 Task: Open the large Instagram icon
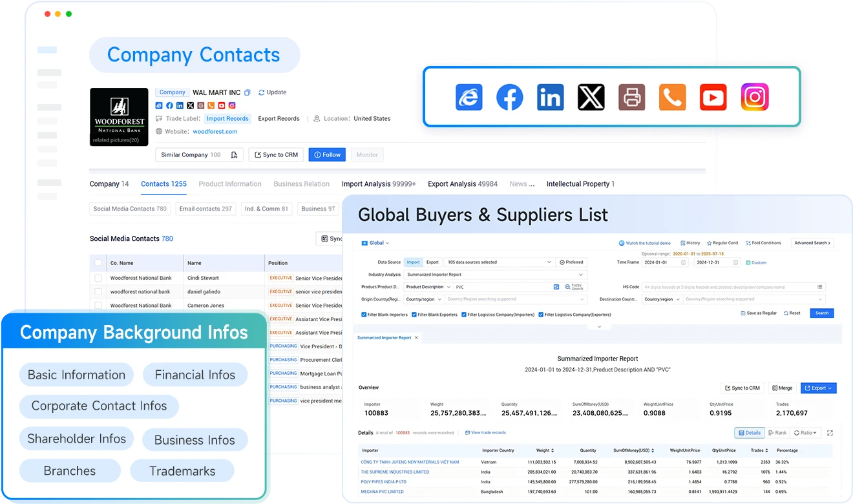click(754, 97)
